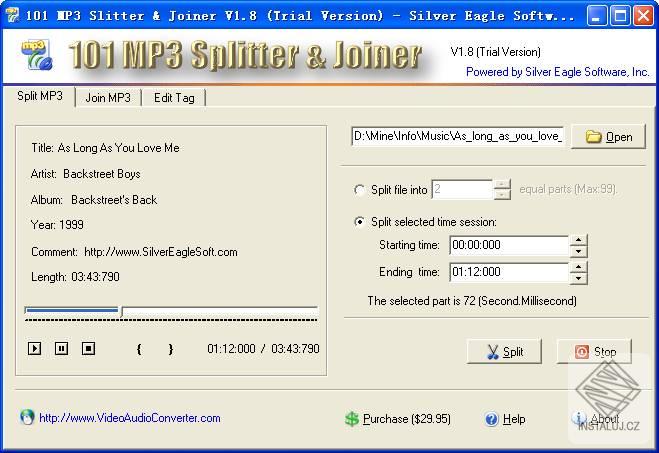The height and width of the screenshot is (453, 659).
Task: Select 'Split selected time session' radio button
Action: pyautogui.click(x=359, y=221)
